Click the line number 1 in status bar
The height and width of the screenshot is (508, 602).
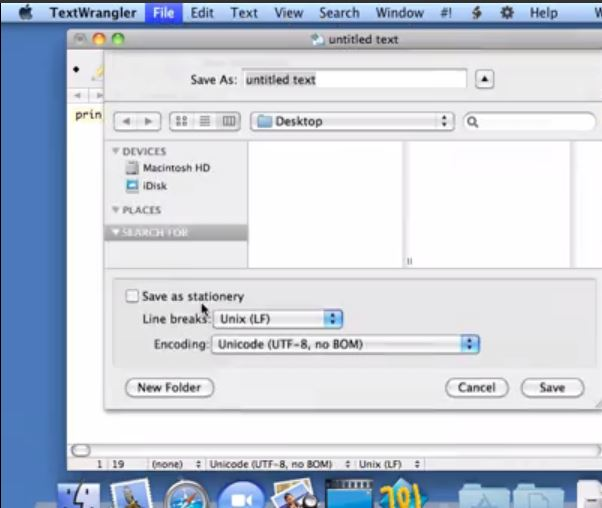tap(99, 464)
